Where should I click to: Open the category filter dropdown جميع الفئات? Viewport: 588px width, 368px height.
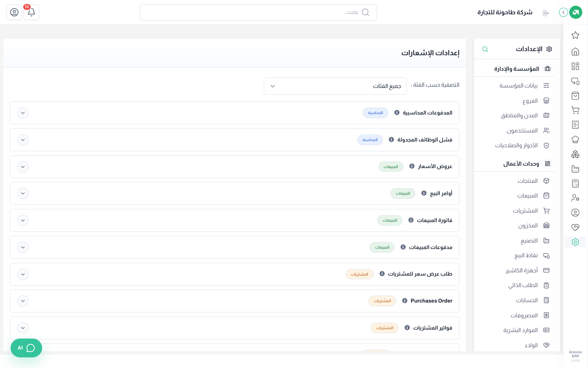[x=335, y=86]
